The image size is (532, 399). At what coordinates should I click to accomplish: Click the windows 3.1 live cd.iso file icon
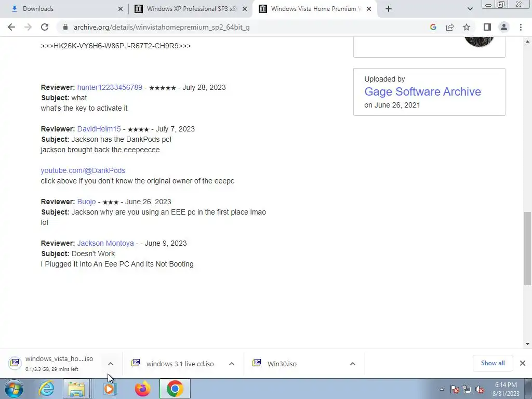coord(136,363)
